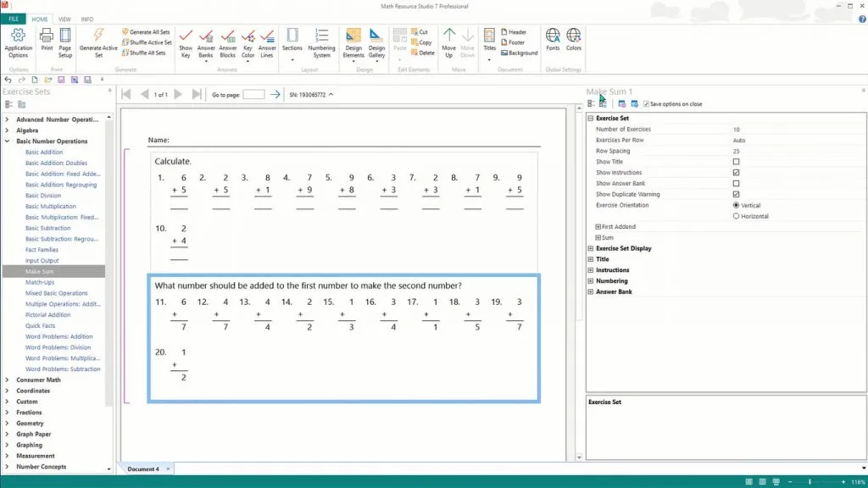
Task: Click the Header button
Action: pyautogui.click(x=514, y=32)
